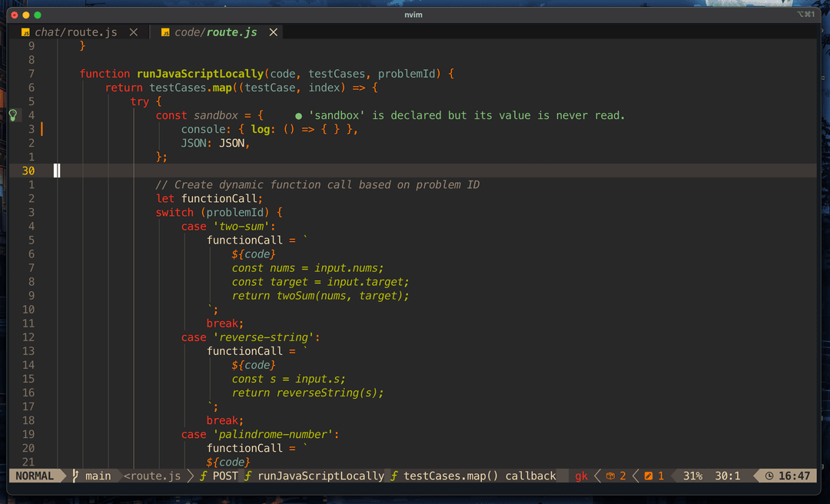
Task: Click the 'return testCases.map' line
Action: coord(241,88)
